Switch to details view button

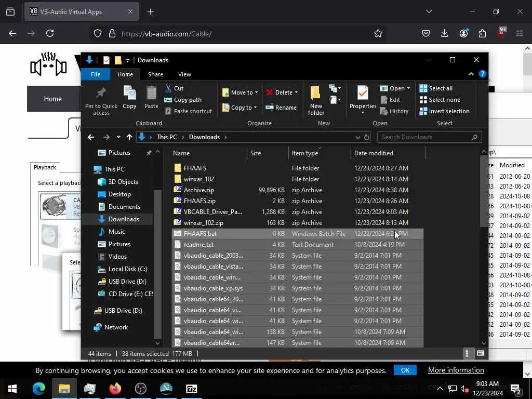point(467,353)
